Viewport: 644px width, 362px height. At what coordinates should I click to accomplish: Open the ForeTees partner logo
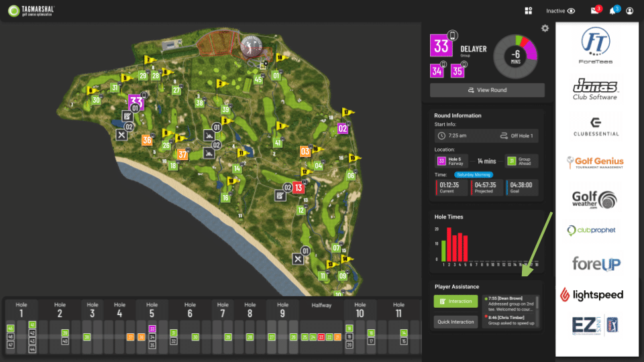(x=596, y=45)
